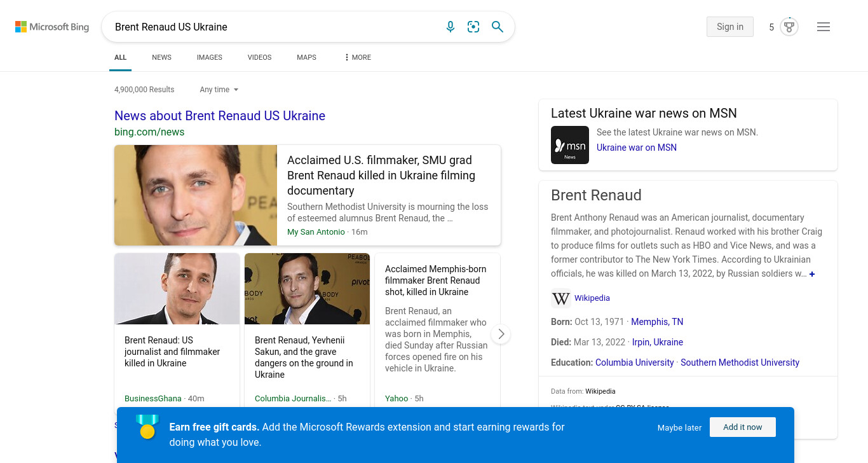Switch to the IMAGES tab

click(210, 57)
